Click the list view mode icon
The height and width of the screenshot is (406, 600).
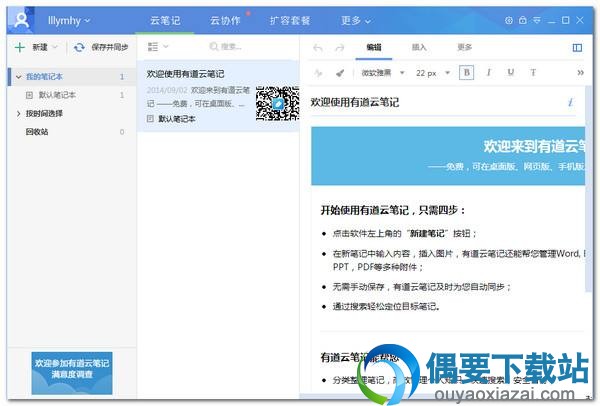click(x=153, y=47)
